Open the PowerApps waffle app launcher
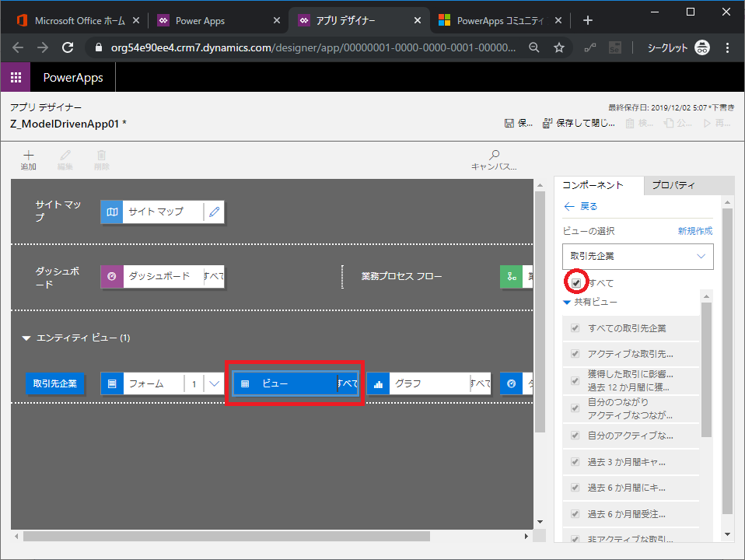 coord(16,77)
